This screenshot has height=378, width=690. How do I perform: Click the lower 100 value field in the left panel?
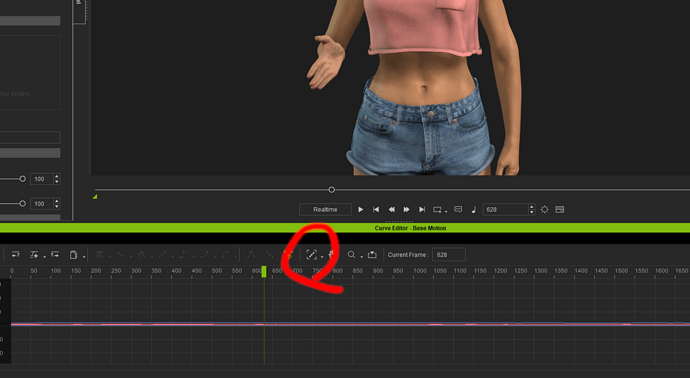42,203
